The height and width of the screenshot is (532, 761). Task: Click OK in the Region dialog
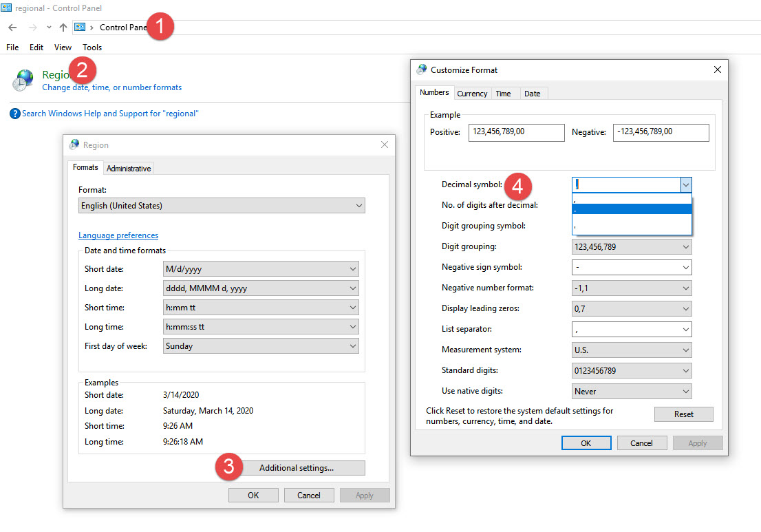[253, 495]
